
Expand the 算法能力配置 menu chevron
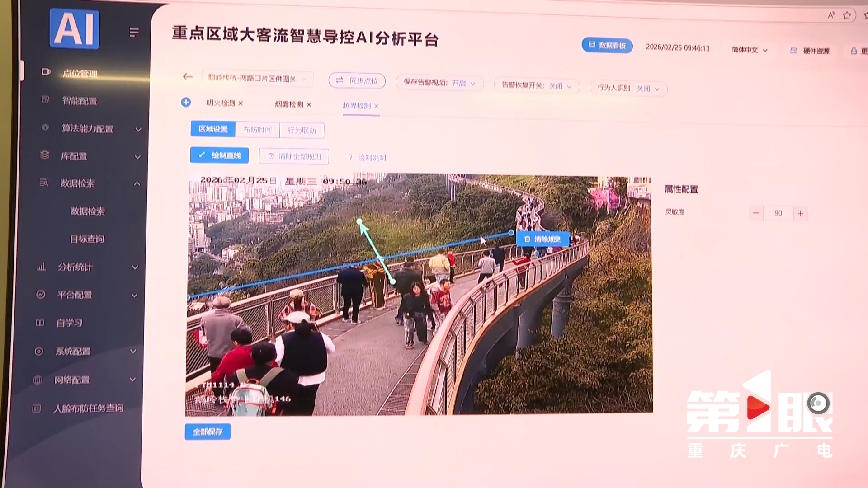(138, 128)
